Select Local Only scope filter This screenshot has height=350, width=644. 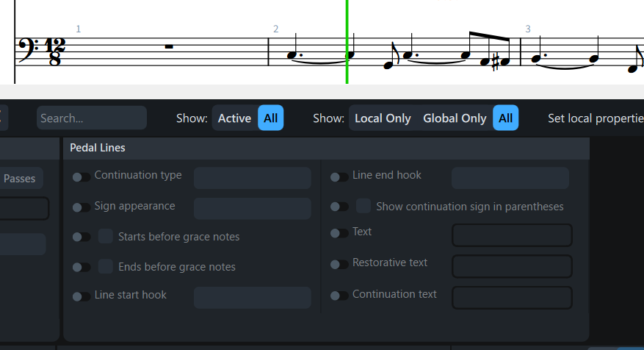tap(383, 118)
